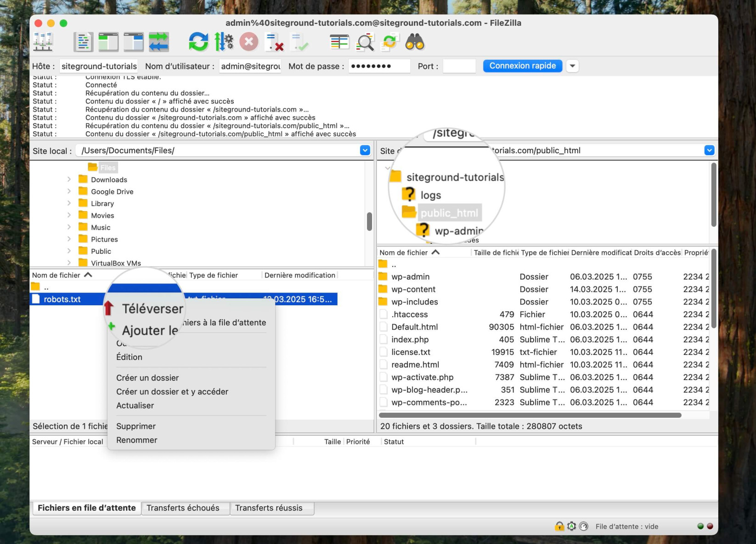Open local site path dropdown
The width and height of the screenshot is (756, 544).
pos(365,150)
